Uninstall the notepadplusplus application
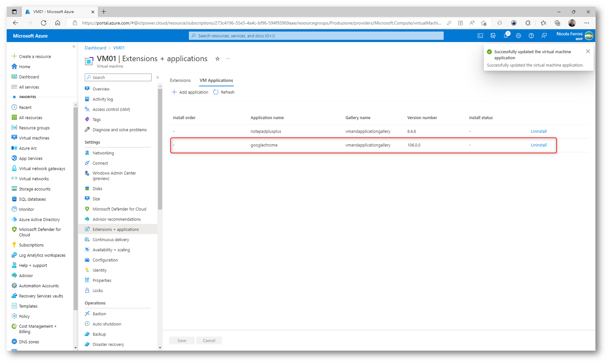The width and height of the screenshot is (609, 364). [x=539, y=131]
